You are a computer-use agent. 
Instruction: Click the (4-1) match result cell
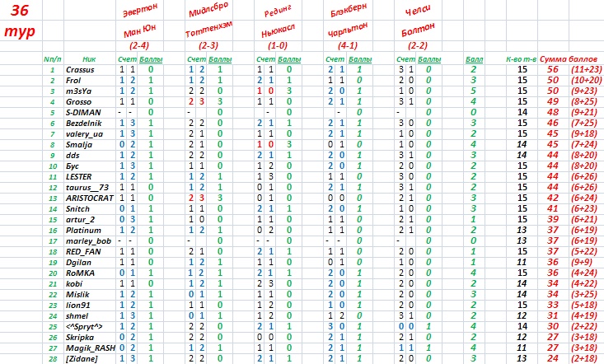(x=347, y=45)
